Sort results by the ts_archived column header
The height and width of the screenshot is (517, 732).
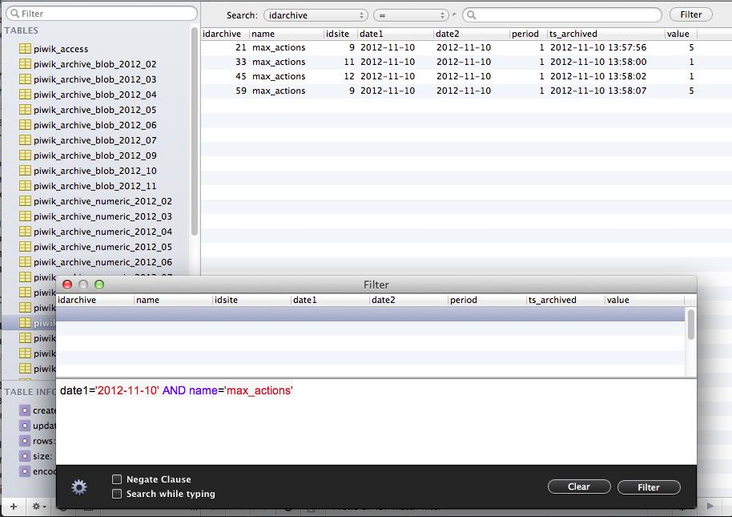[605, 34]
